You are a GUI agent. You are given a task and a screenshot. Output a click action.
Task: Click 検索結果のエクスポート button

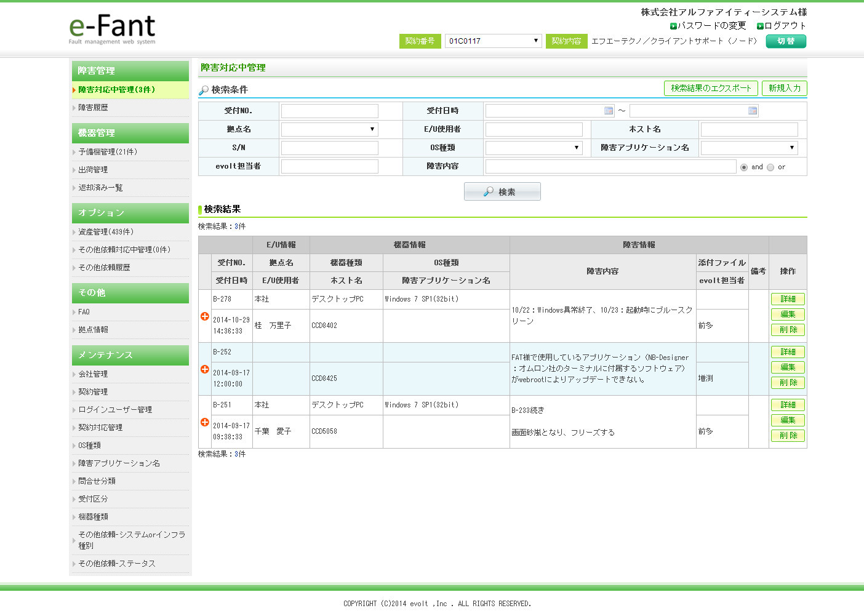tap(711, 89)
